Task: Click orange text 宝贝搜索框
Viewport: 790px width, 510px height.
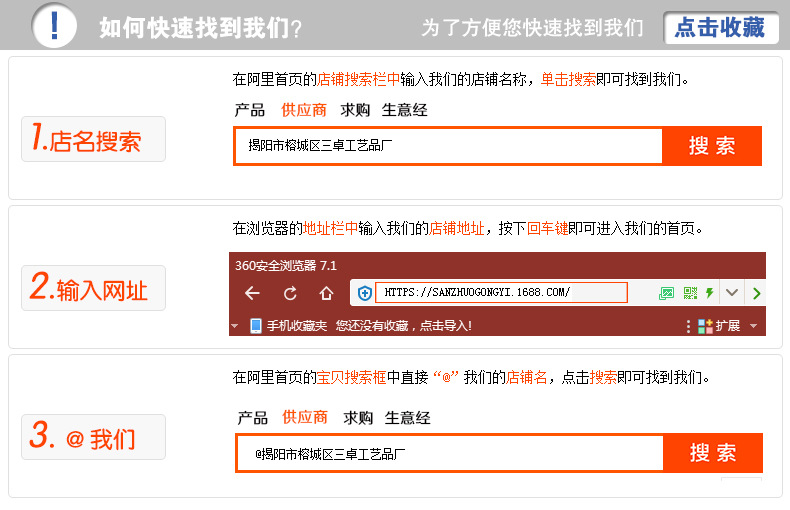Action: pyautogui.click(x=352, y=377)
